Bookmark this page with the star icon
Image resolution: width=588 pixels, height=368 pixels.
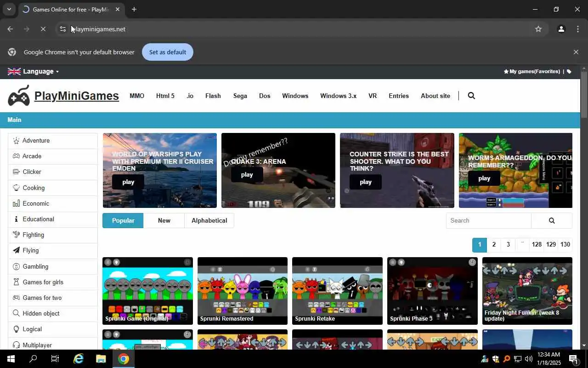538,29
